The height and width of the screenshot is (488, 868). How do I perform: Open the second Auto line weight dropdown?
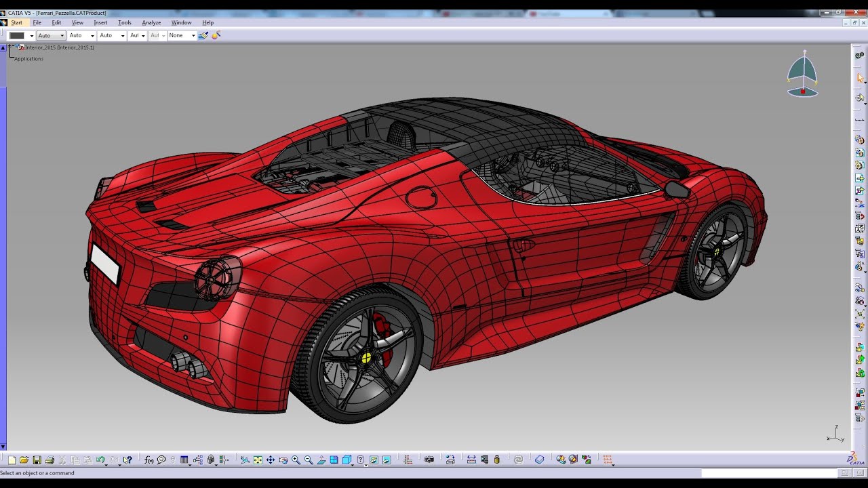tap(92, 36)
